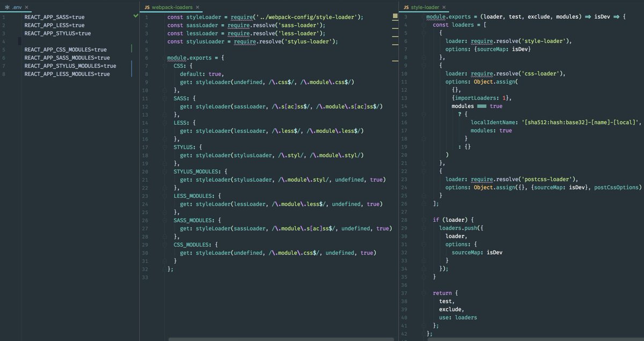The width and height of the screenshot is (644, 341).
Task: Collapse the LESS_MODULES block fold marker
Action: click(x=164, y=196)
